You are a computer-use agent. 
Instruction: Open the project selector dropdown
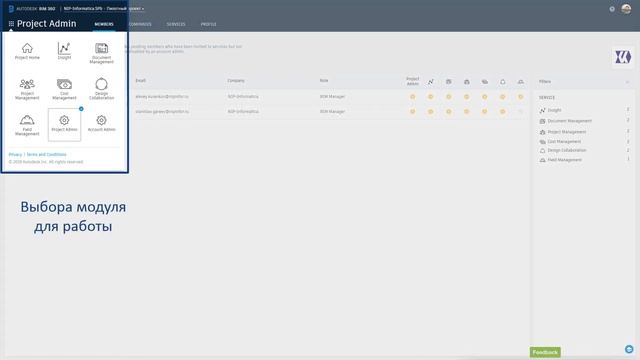pyautogui.click(x=104, y=9)
